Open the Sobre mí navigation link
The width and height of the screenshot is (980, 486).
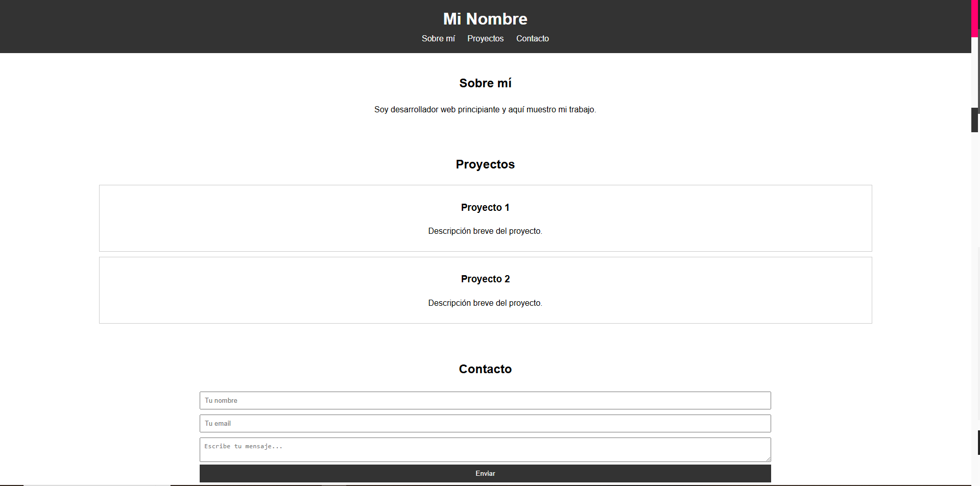tap(438, 38)
